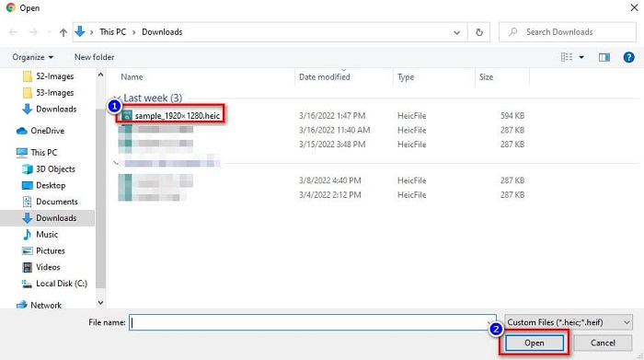Screen dimensions: 644x360
Task: Open Custom Files type filter dropdown
Action: [x=569, y=322]
